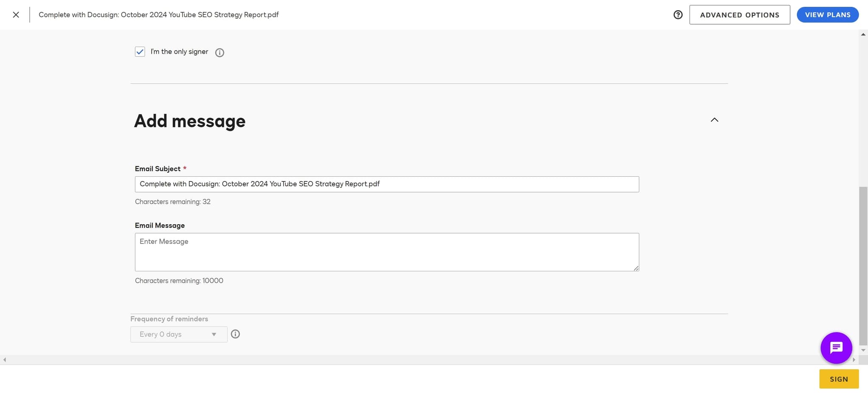Screen dimensions: 868x393
Task: Click the Add message section heading
Action: coord(189,121)
